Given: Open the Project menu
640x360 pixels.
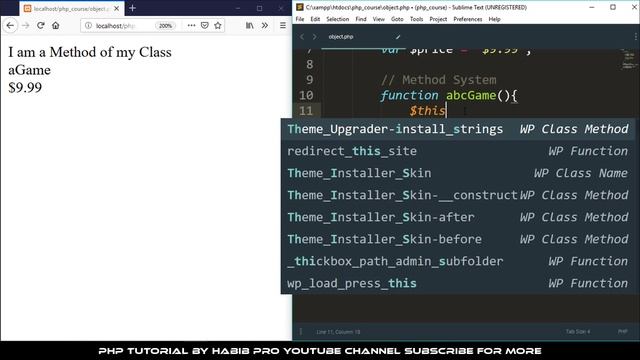Looking at the screenshot, I should 438,19.
